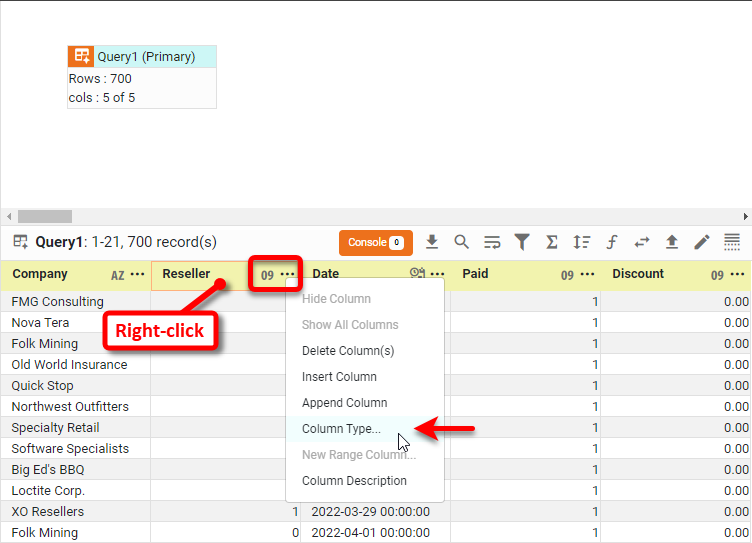This screenshot has width=752, height=543.
Task: Open the function (f) tool
Action: (x=612, y=242)
